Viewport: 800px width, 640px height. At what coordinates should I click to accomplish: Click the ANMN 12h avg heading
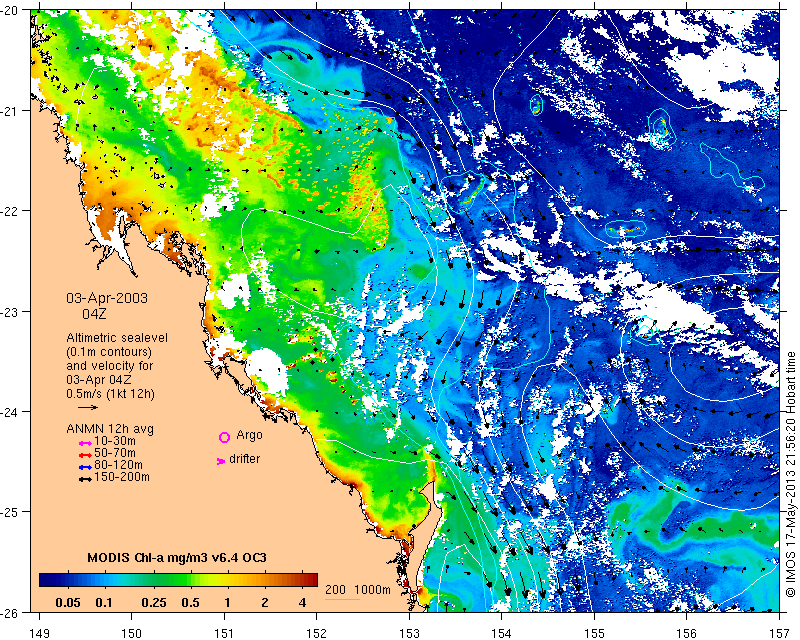pyautogui.click(x=110, y=429)
